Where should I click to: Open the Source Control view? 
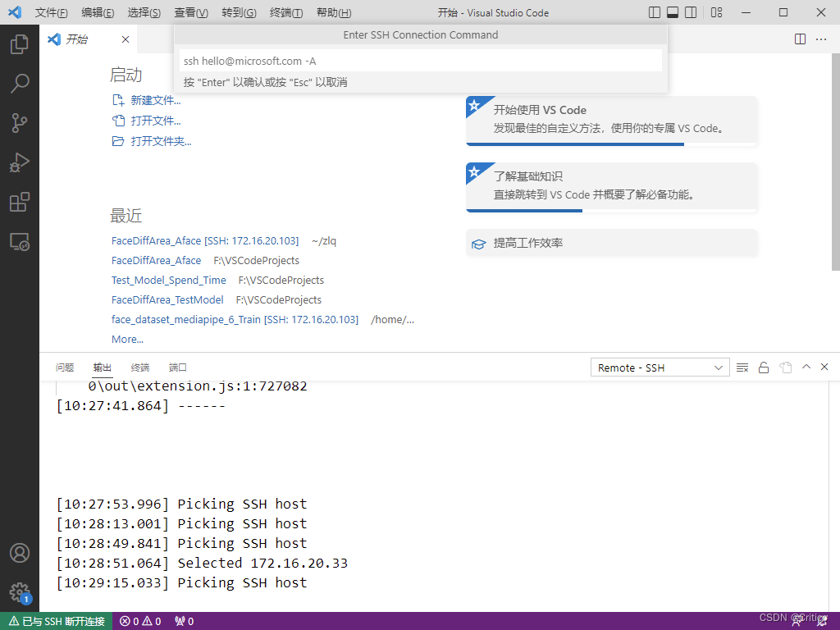tap(20, 123)
